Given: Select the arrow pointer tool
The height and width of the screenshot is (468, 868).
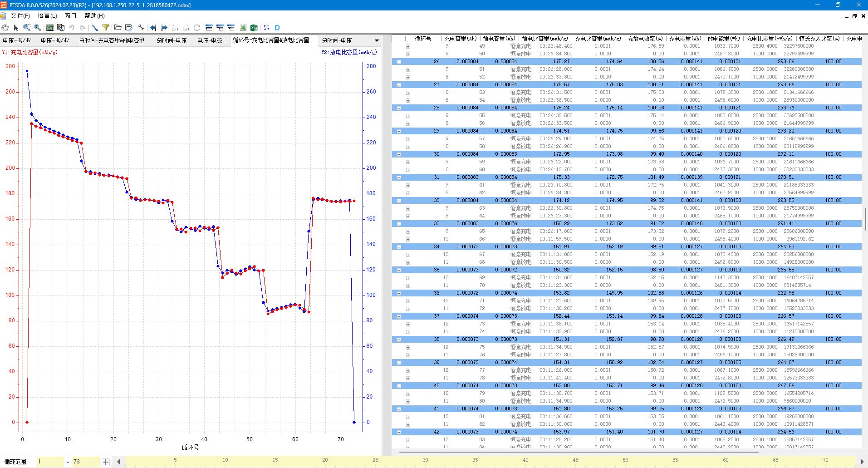Looking at the screenshot, I should coord(16,28).
